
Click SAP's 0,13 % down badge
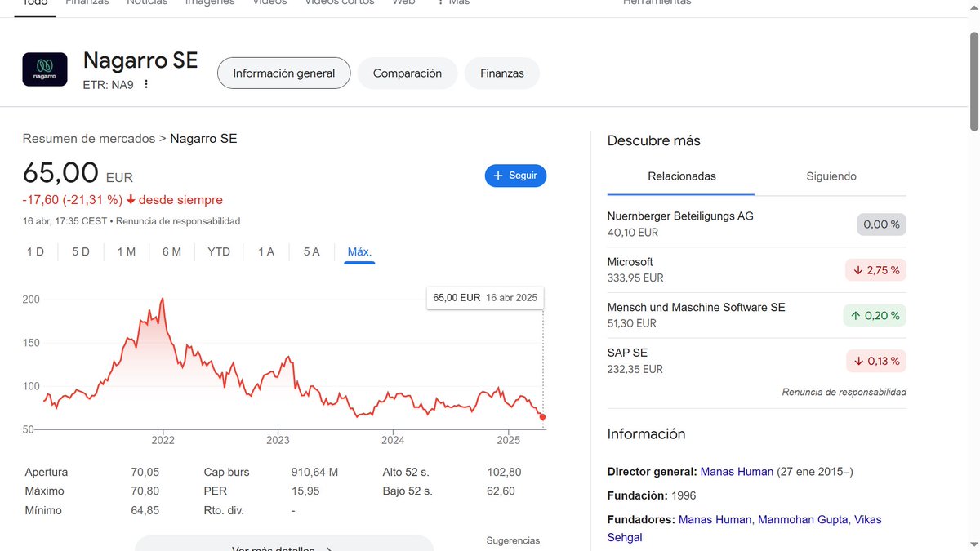875,361
